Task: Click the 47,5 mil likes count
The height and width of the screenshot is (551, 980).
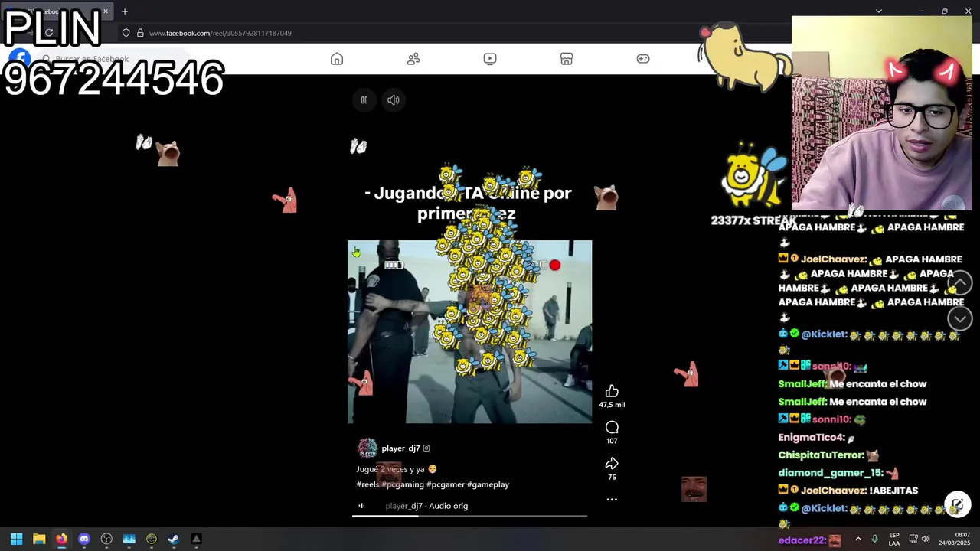Action: [x=612, y=405]
